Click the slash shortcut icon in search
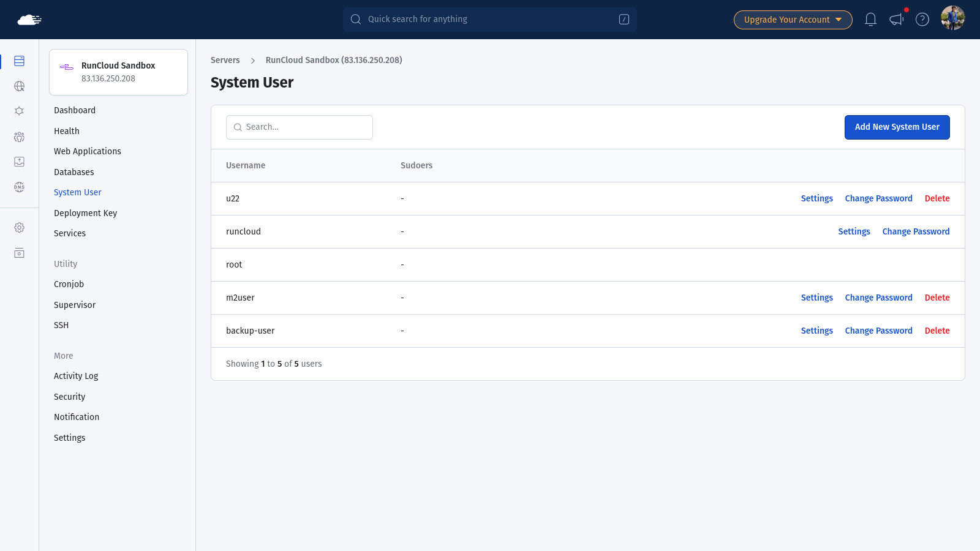The height and width of the screenshot is (551, 980). [x=624, y=20]
